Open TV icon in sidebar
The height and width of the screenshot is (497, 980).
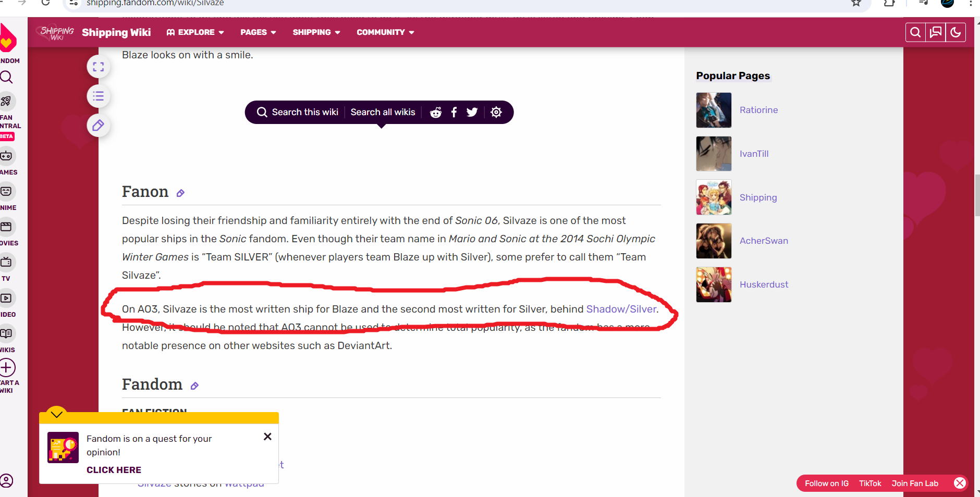[x=6, y=262]
